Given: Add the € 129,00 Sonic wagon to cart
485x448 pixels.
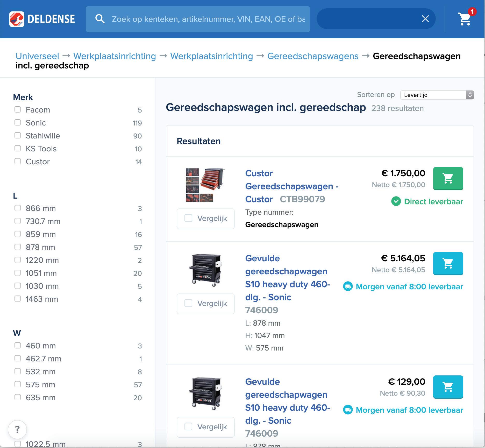Looking at the screenshot, I should [x=448, y=387].
